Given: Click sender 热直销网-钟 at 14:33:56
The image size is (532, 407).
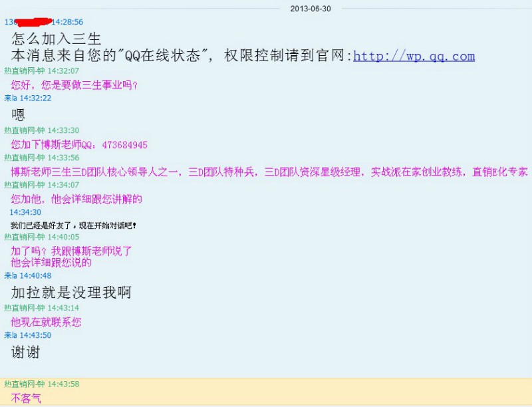Looking at the screenshot, I should [x=24, y=158].
